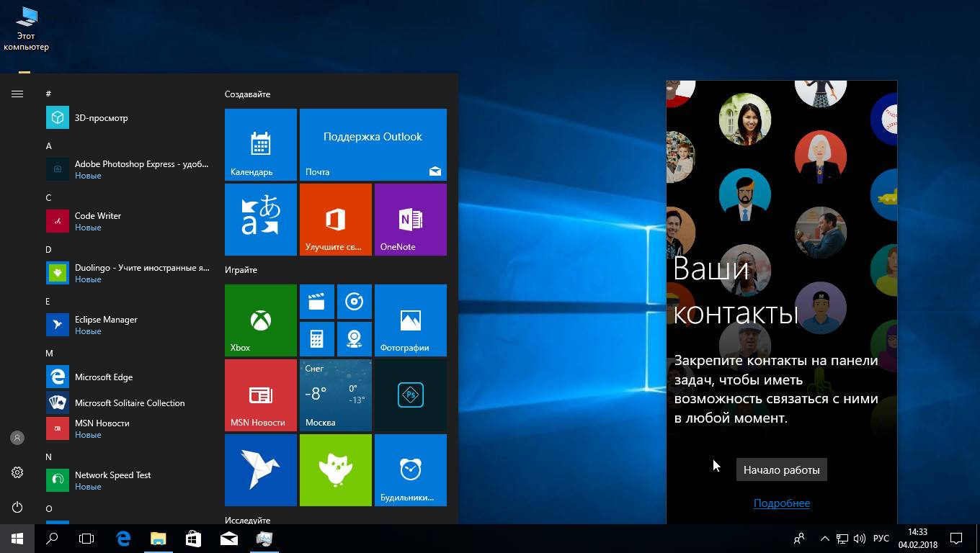
Task: Show hidden tray icons chevron
Action: click(824, 539)
